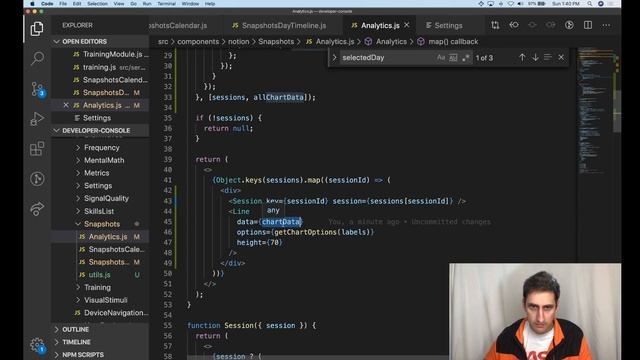Open SnapshotsCale... file under Snapshots folder
The height and width of the screenshot is (360, 640).
point(116,249)
